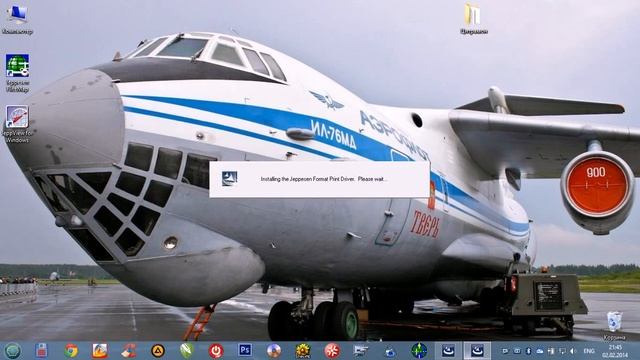Switch to the highlighted installer taskbar button
Image resolution: width=640 pixels, height=360 pixels.
[x=477, y=351]
